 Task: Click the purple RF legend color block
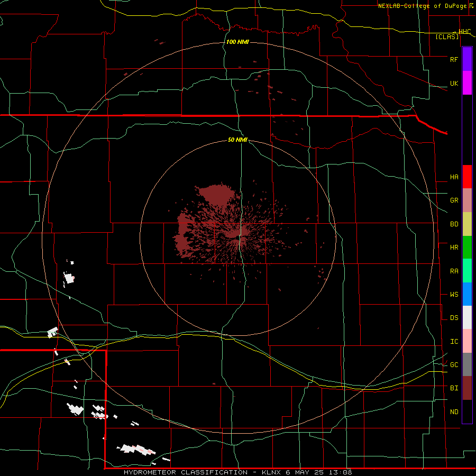[467, 59]
